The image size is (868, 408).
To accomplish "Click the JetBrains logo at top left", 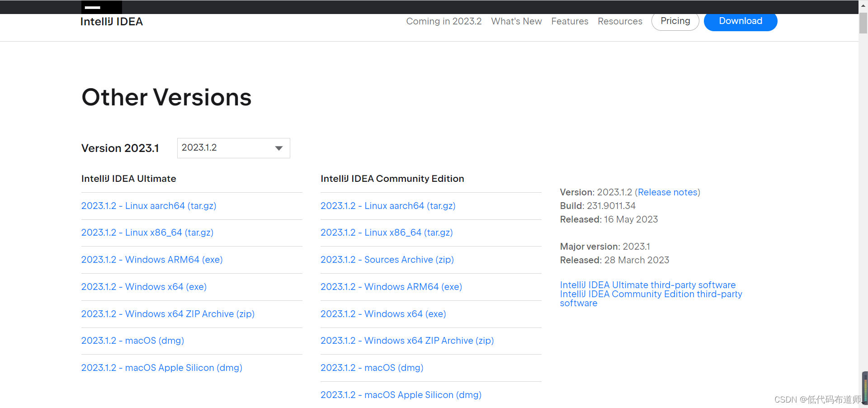I will pyautogui.click(x=102, y=7).
